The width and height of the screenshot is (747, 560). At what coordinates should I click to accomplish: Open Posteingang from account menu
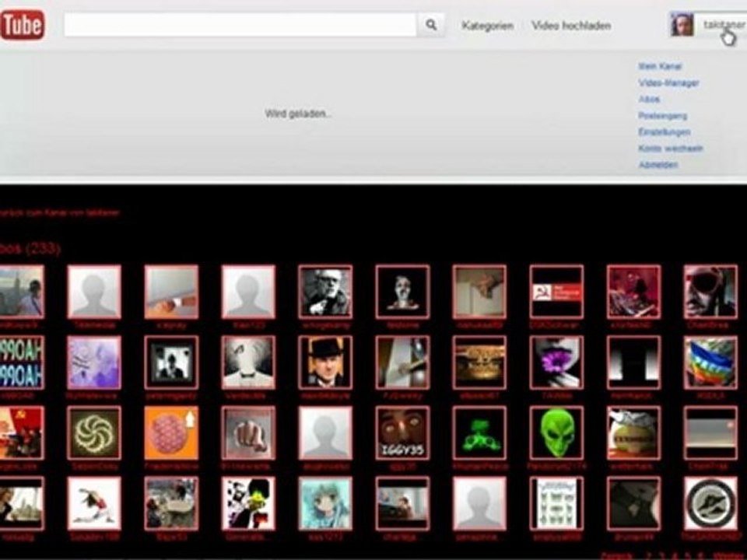click(662, 116)
